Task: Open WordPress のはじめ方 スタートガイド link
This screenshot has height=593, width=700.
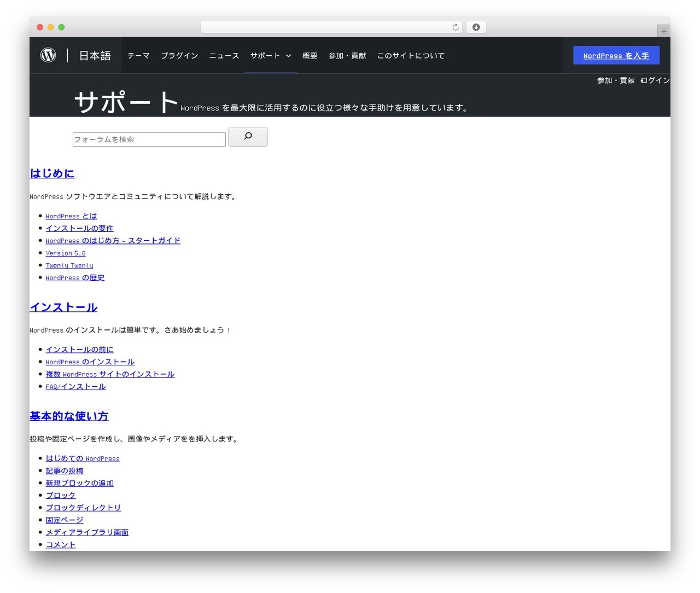Action: pyautogui.click(x=113, y=241)
